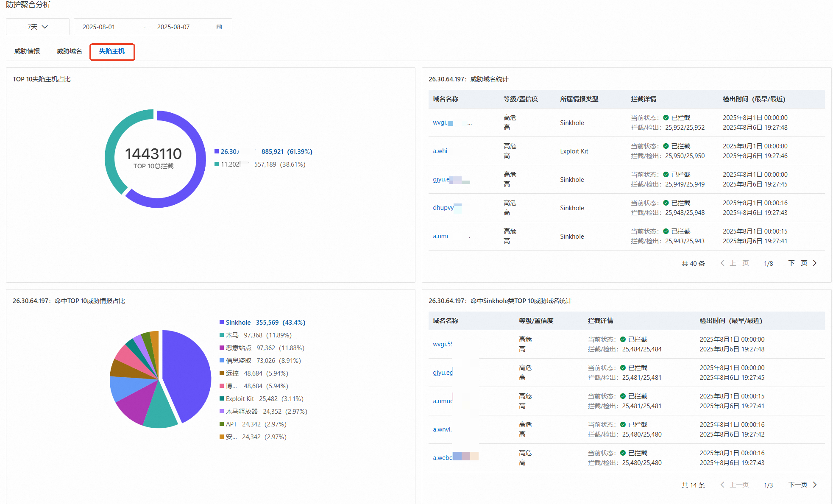Open end date field 2025-08-07

173,27
